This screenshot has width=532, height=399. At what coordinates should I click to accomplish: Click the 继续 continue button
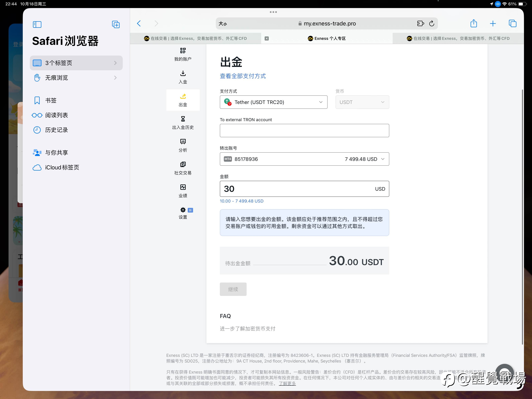[x=233, y=289]
